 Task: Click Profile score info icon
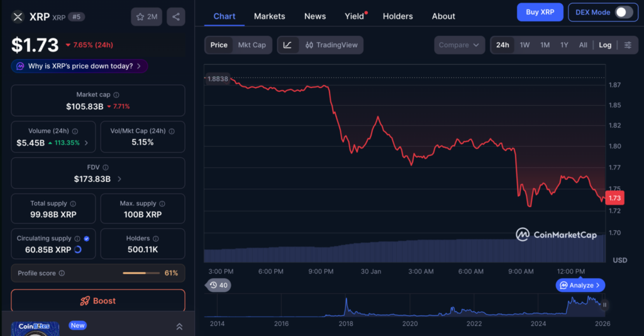(62, 273)
